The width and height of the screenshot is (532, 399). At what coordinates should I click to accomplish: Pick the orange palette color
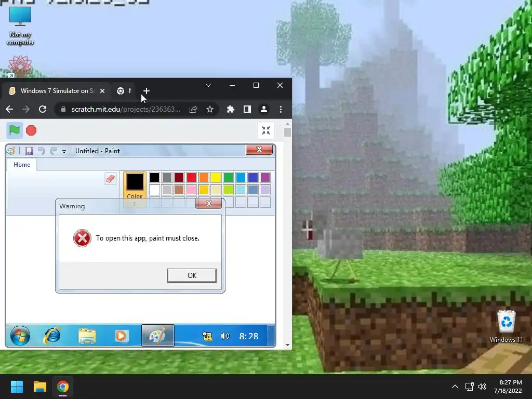point(204,177)
